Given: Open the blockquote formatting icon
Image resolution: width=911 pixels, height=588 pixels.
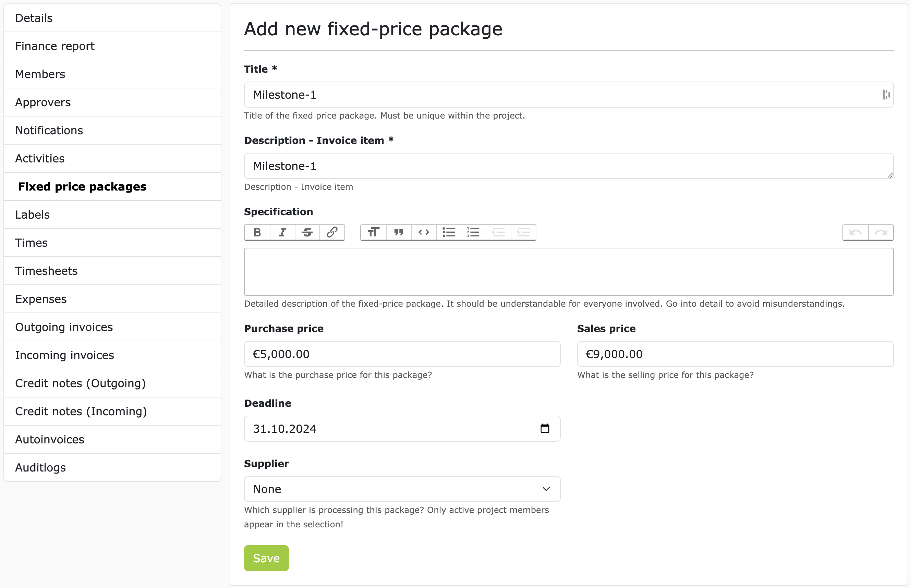Looking at the screenshot, I should click(398, 232).
